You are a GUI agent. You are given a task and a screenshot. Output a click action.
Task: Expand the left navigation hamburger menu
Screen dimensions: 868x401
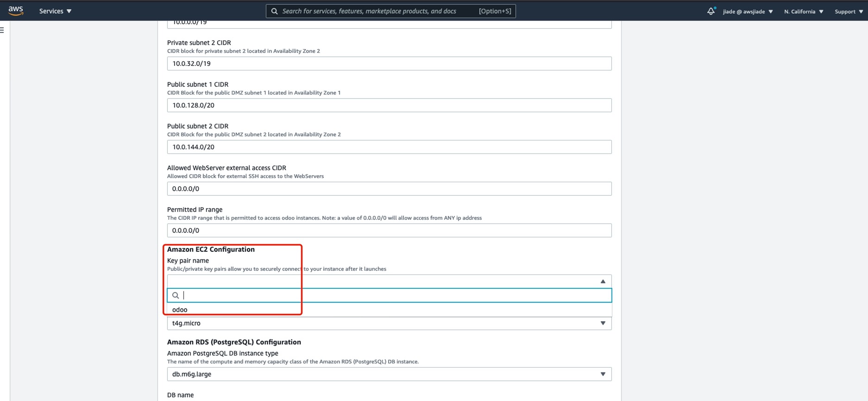coord(2,30)
